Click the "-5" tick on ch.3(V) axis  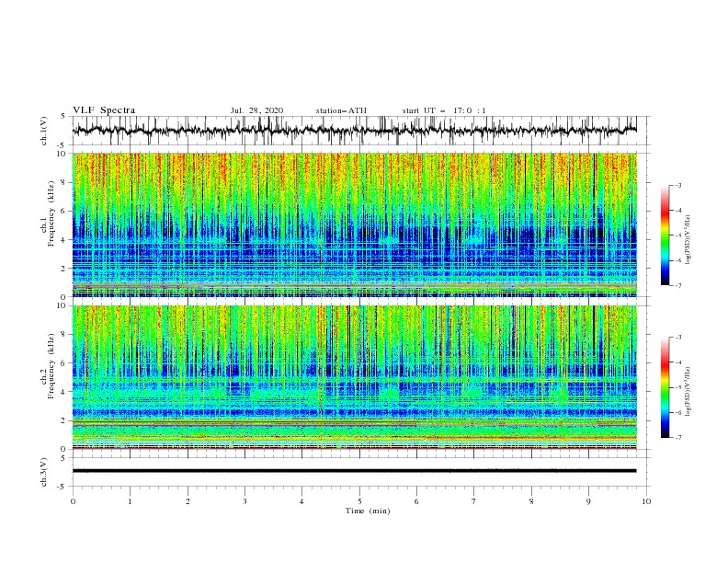[x=63, y=487]
